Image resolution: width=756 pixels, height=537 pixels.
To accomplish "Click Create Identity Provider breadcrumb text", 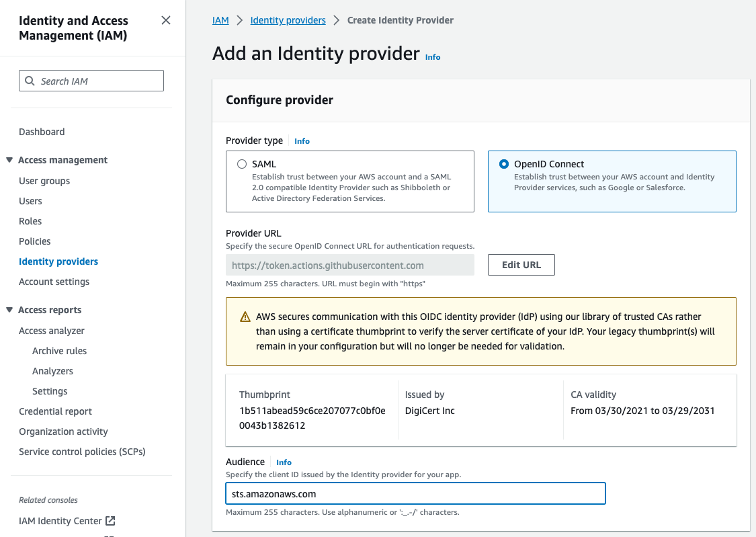I will [401, 20].
